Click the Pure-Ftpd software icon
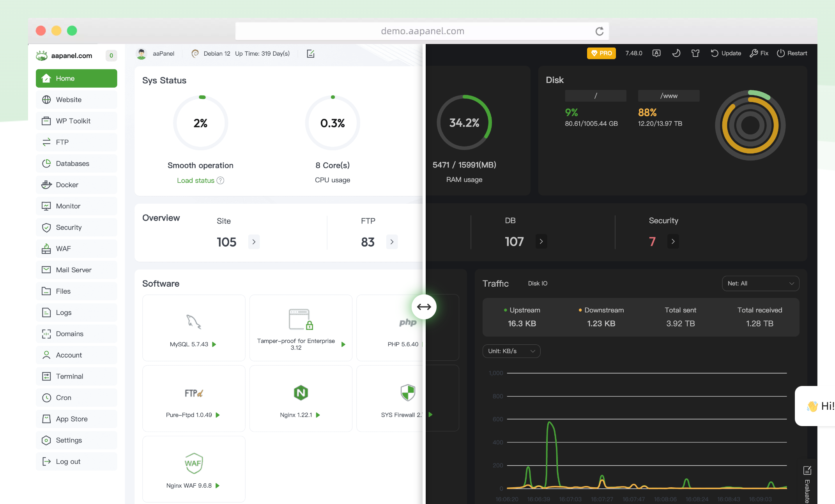Viewport: 835px width, 504px height. pyautogui.click(x=193, y=393)
